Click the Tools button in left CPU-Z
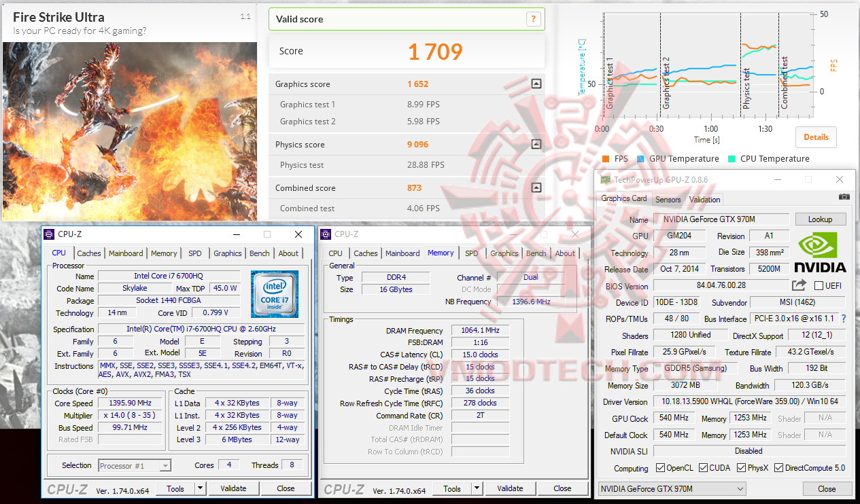 175,488
